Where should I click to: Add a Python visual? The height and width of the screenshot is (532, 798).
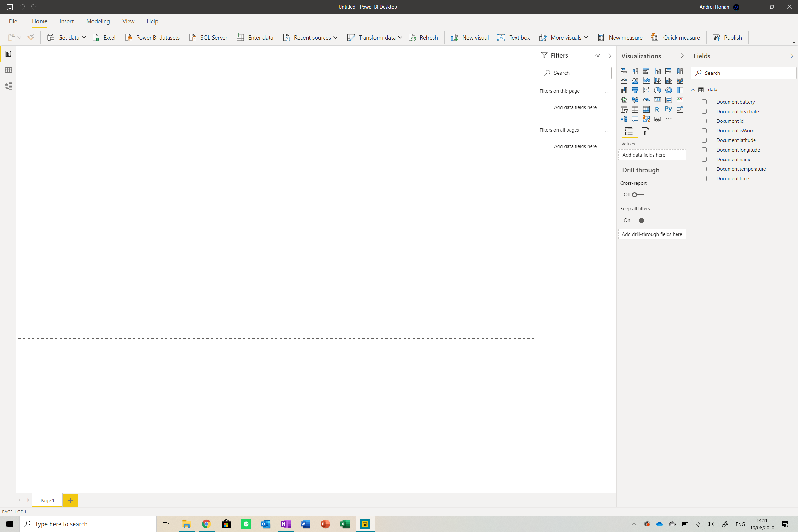[669, 109]
